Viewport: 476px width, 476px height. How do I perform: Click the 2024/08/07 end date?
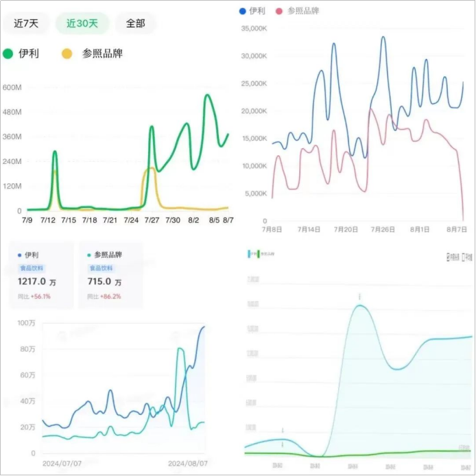pyautogui.click(x=188, y=464)
